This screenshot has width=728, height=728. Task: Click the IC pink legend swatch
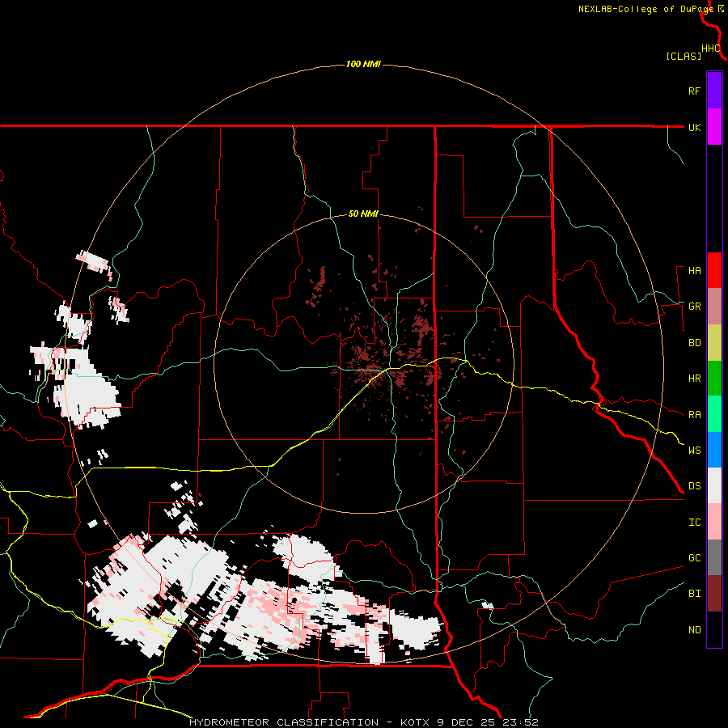coord(714,522)
